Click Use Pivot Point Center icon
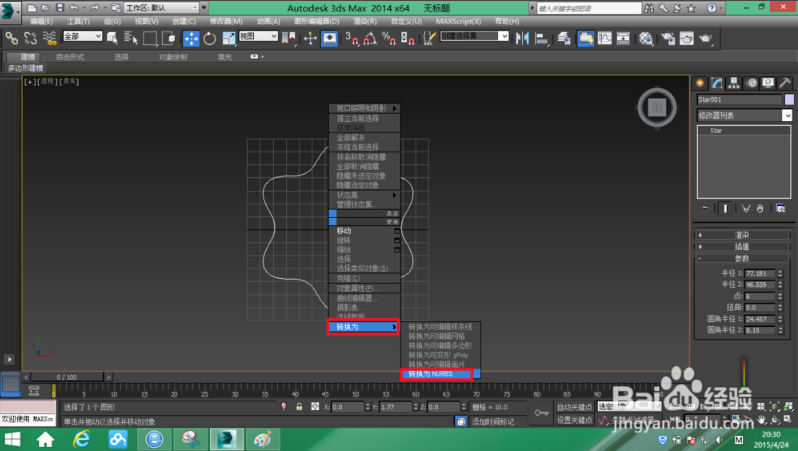 (x=289, y=38)
